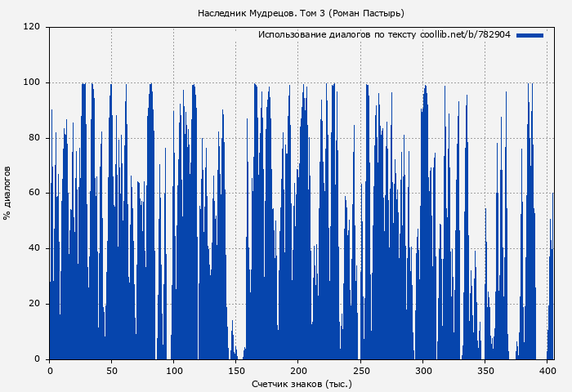Screen dimensions: 572x392
Task: Click the 250 tick label on x-axis
Action: 360,370
